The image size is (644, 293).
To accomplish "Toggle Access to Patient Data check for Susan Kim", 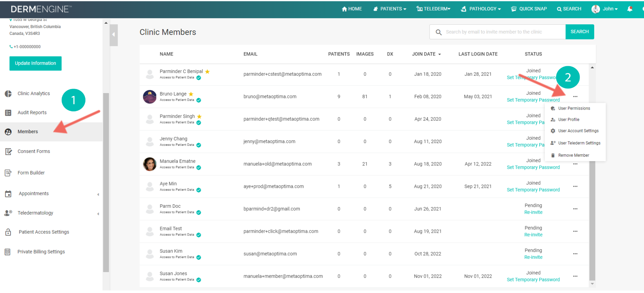I will [199, 257].
